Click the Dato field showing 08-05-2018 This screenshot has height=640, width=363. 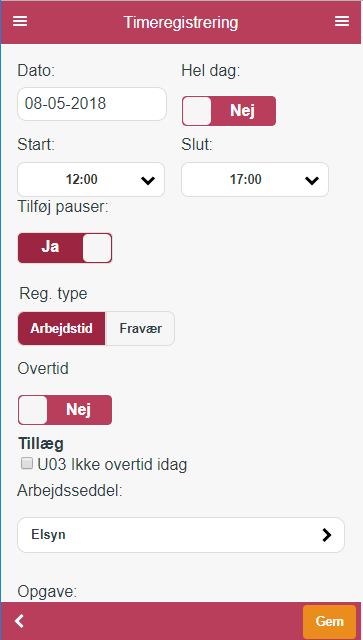pyautogui.click(x=92, y=104)
